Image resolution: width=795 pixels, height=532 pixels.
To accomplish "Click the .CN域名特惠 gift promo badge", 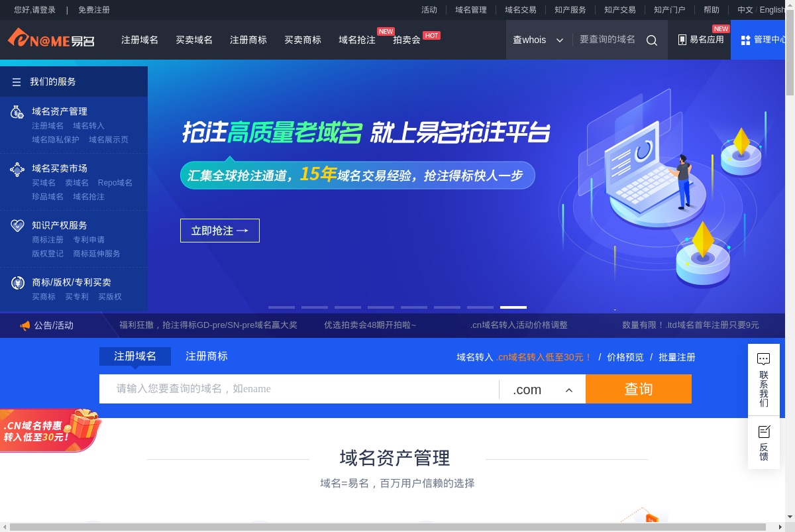I will (x=50, y=431).
